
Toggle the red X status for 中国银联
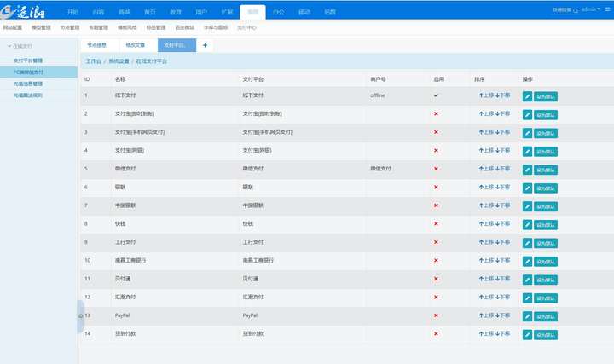pos(436,205)
